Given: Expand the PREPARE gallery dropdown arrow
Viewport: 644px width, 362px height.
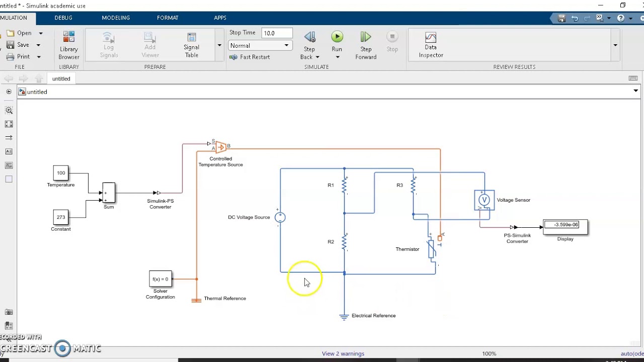Looking at the screenshot, I should click(x=219, y=45).
